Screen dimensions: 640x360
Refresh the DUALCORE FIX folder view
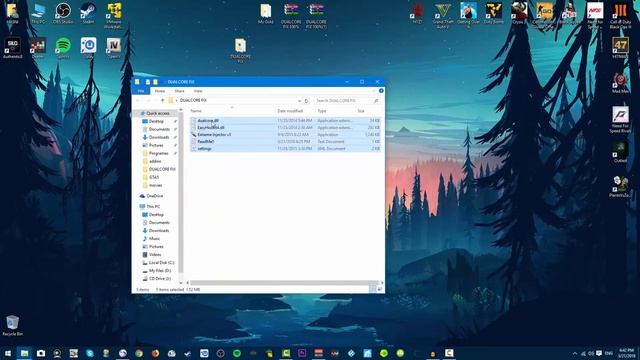(x=307, y=100)
